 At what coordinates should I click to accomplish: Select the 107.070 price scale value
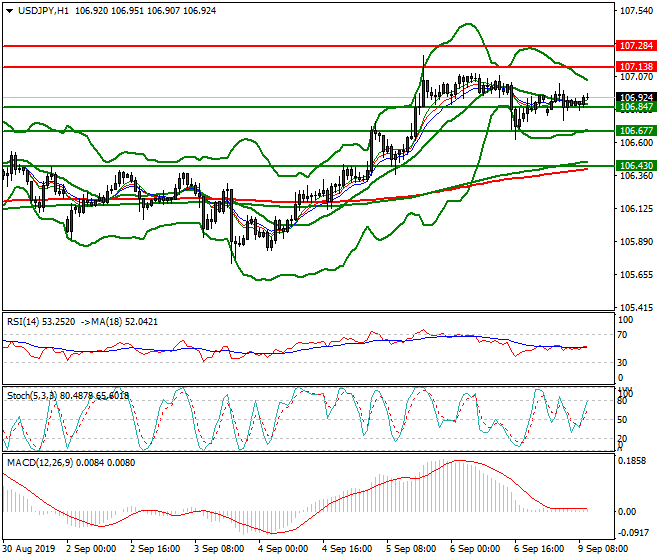click(636, 77)
